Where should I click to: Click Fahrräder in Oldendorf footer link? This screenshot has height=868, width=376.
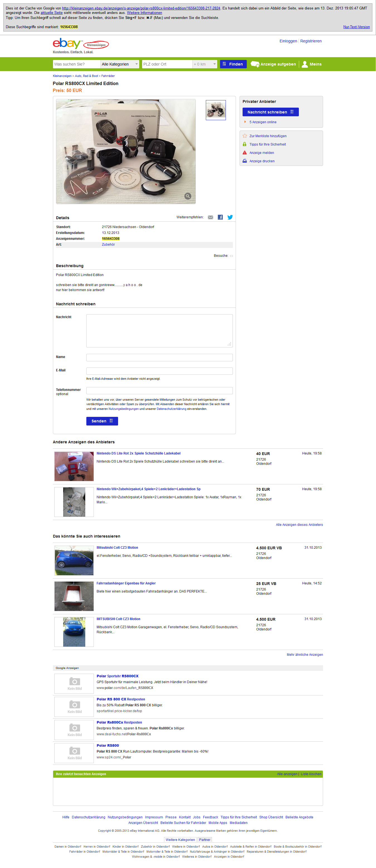point(84,852)
